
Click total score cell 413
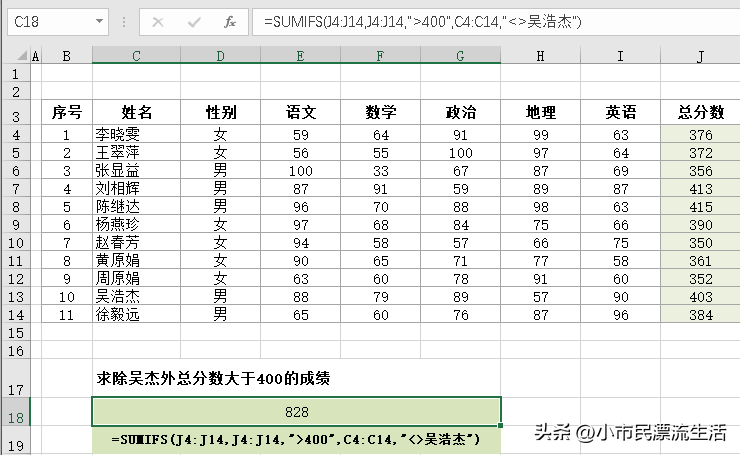(700, 189)
